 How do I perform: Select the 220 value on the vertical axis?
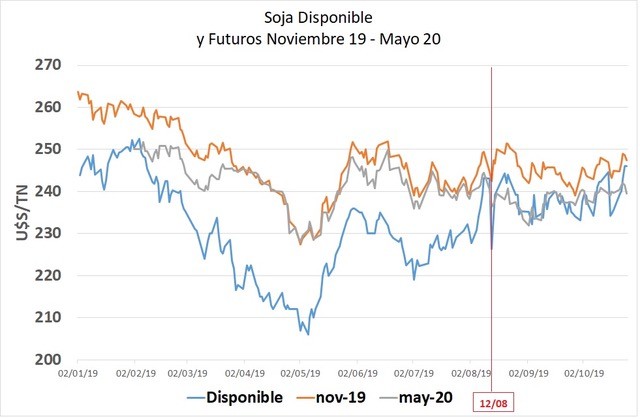[49, 275]
